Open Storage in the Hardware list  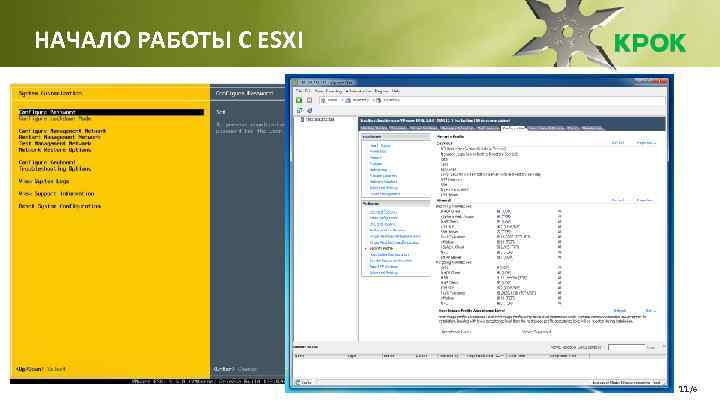376,163
